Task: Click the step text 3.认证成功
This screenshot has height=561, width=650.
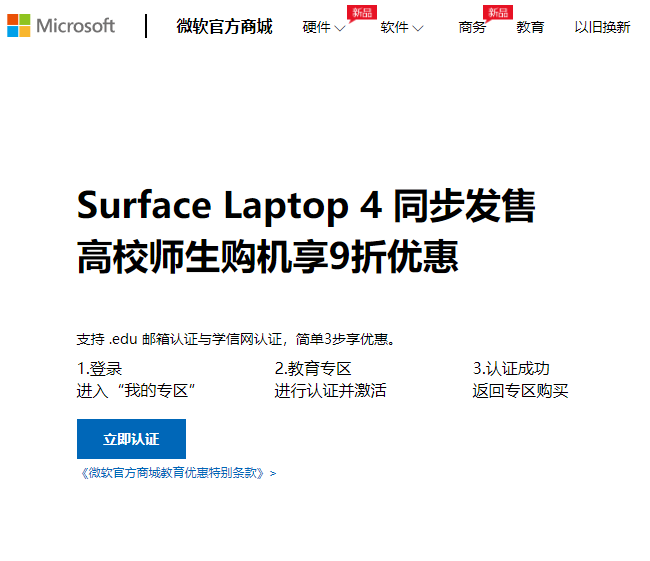Action: click(511, 369)
